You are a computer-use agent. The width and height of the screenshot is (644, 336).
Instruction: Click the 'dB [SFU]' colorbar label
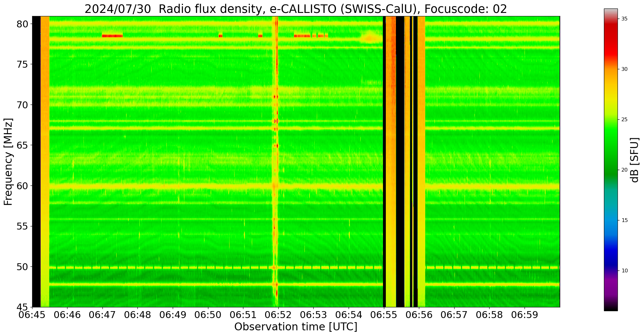[635, 160]
